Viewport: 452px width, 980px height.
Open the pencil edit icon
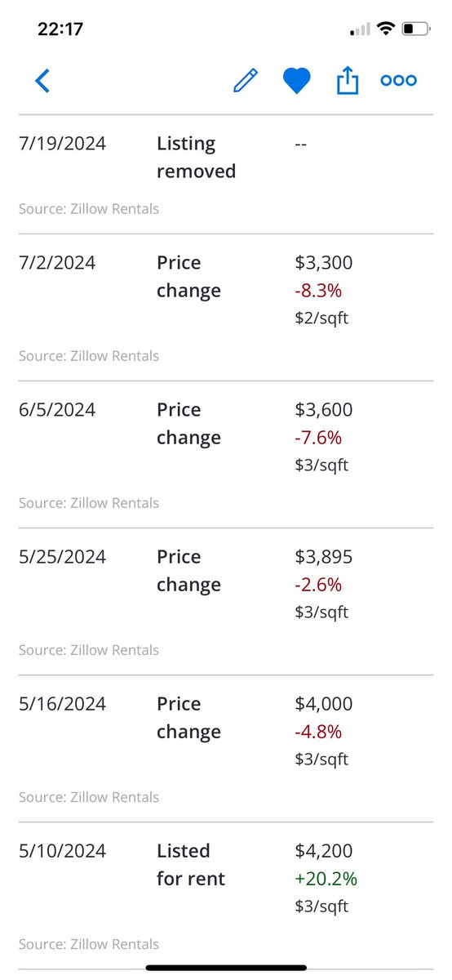(246, 81)
